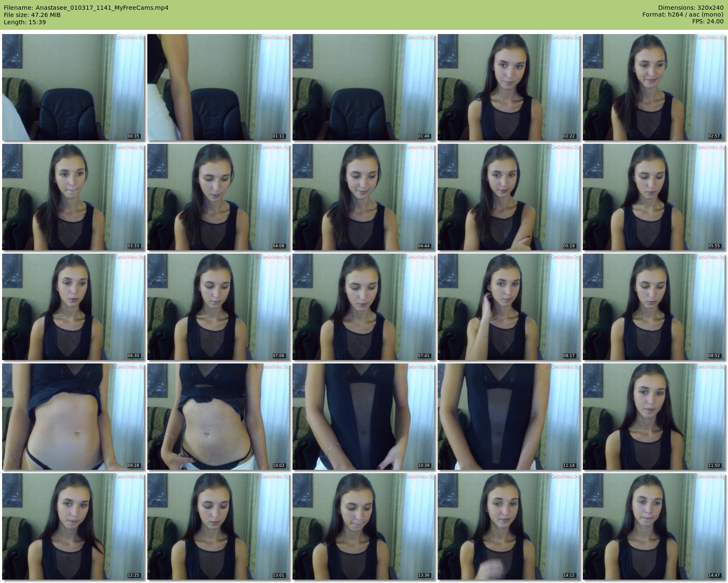Image resolution: width=728 pixels, height=583 pixels.
Task: Open the 13:01 thumbnail
Action: [x=218, y=526]
